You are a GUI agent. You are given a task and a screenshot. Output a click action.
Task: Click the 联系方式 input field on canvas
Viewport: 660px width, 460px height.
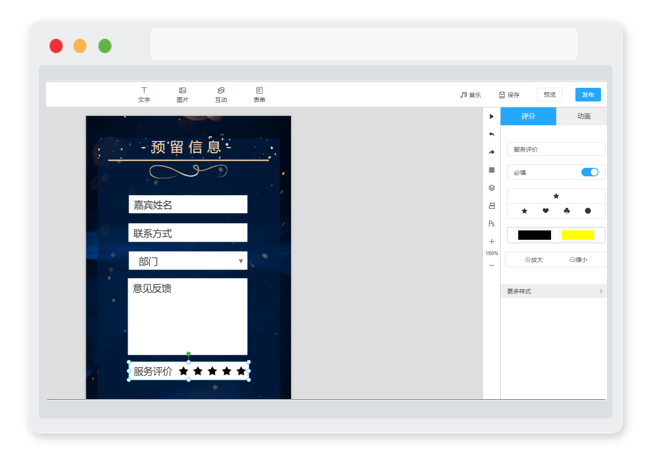click(188, 233)
